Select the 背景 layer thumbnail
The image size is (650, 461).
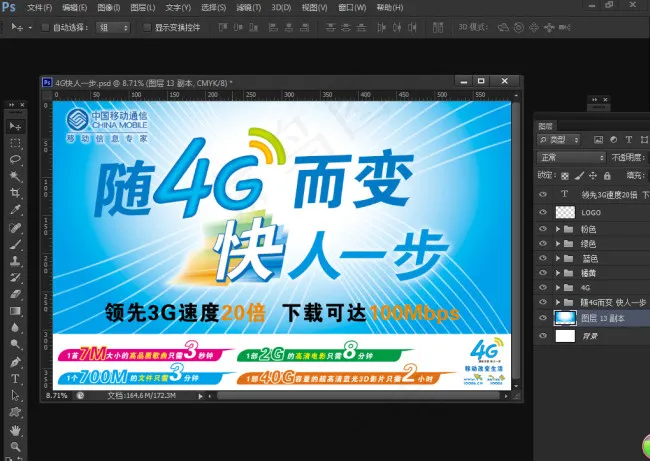(x=564, y=335)
